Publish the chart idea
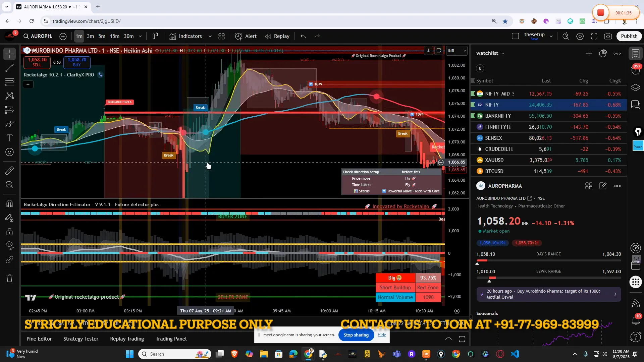 629,36
